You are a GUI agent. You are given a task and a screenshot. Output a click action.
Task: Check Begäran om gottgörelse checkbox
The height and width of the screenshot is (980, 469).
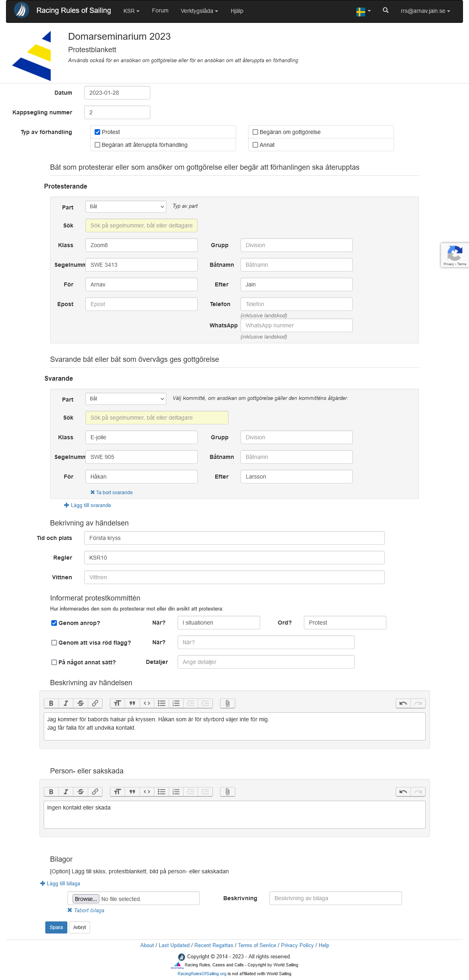click(255, 132)
